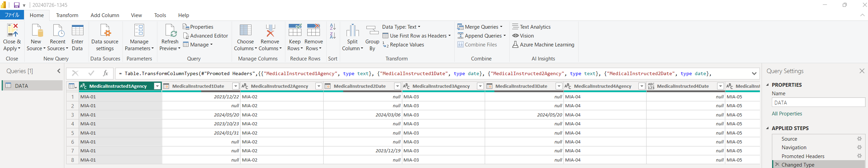
Task: Click the Vision AI insight
Action: [x=523, y=36]
